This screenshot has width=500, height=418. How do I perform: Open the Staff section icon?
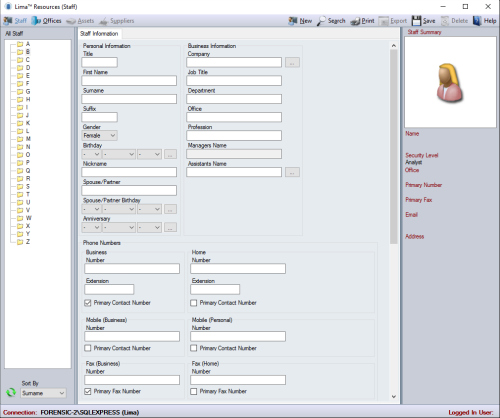coord(8,21)
